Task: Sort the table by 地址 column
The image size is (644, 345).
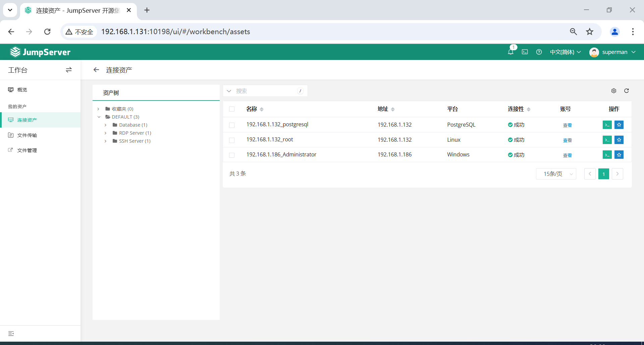Action: pos(393,109)
